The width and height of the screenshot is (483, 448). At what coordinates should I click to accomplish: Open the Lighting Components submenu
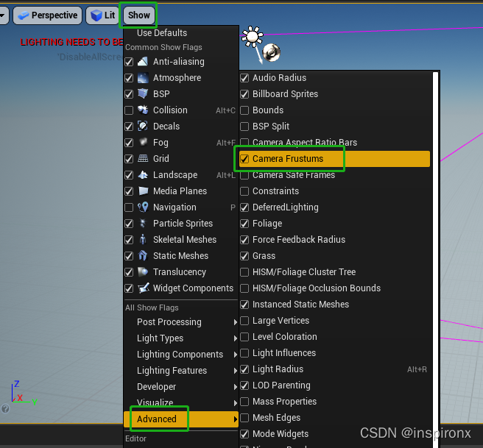point(181,355)
